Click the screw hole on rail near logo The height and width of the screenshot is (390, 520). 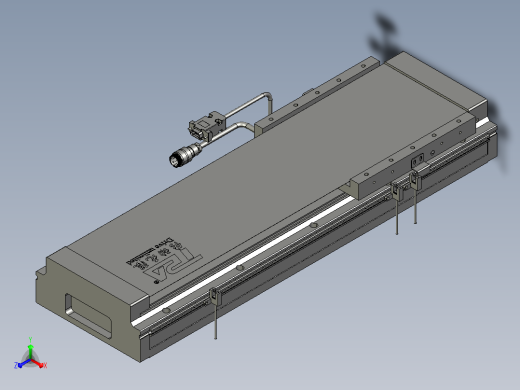coord(239,267)
